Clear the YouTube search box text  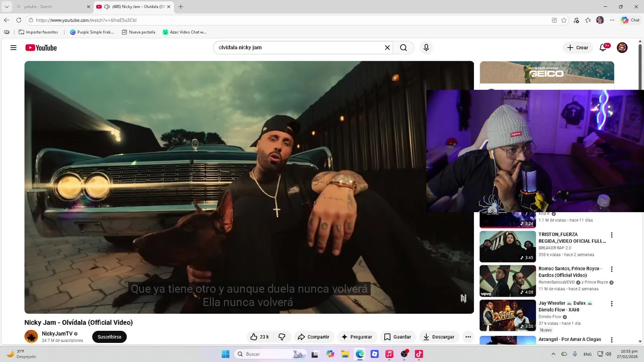click(x=387, y=48)
